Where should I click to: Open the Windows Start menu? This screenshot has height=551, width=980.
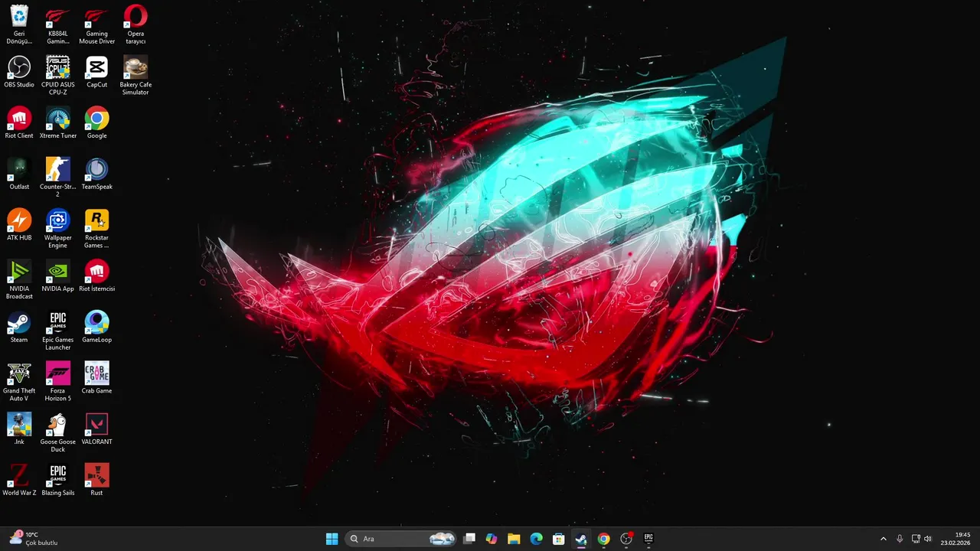pos(332,539)
